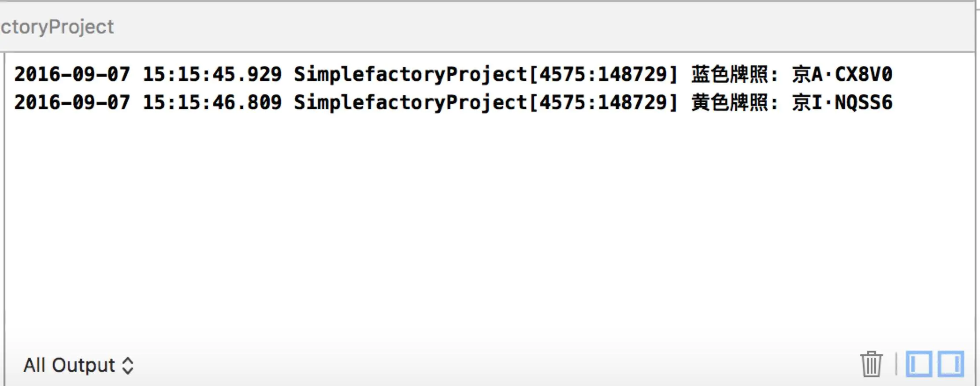Click the divider between trash and pane buttons
The width and height of the screenshot is (980, 386).
(x=896, y=364)
